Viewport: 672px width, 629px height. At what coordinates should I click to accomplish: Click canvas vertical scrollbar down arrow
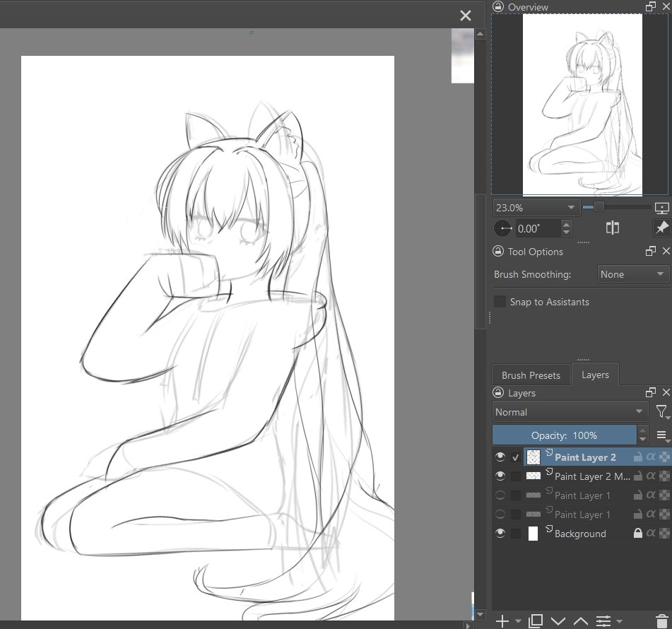coord(481,614)
